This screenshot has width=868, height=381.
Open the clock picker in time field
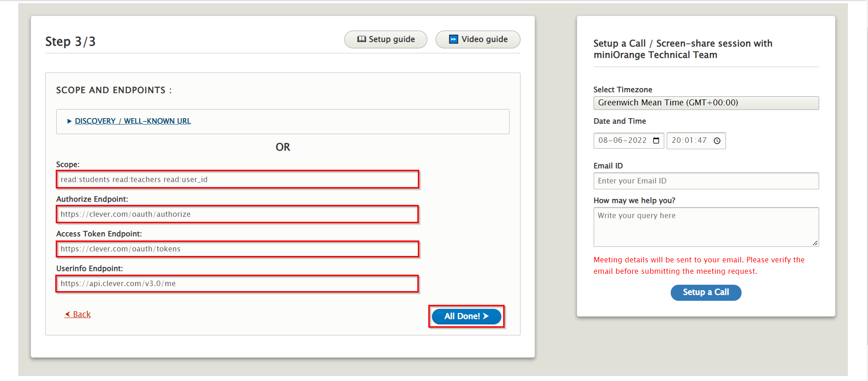pos(717,141)
